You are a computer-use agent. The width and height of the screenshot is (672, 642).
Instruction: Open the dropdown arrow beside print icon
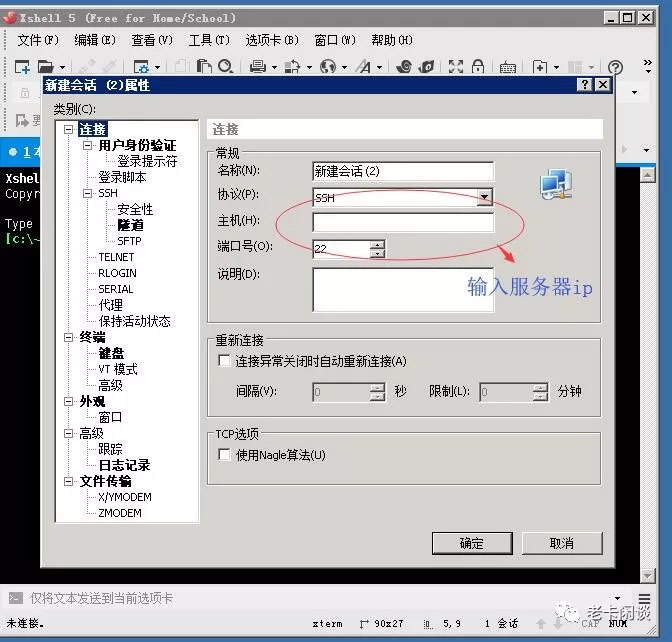[274, 67]
